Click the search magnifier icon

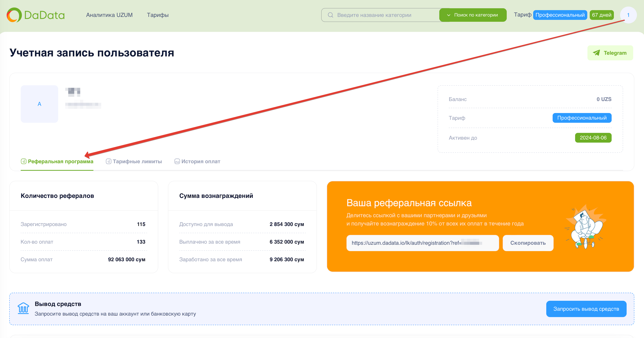pos(330,15)
